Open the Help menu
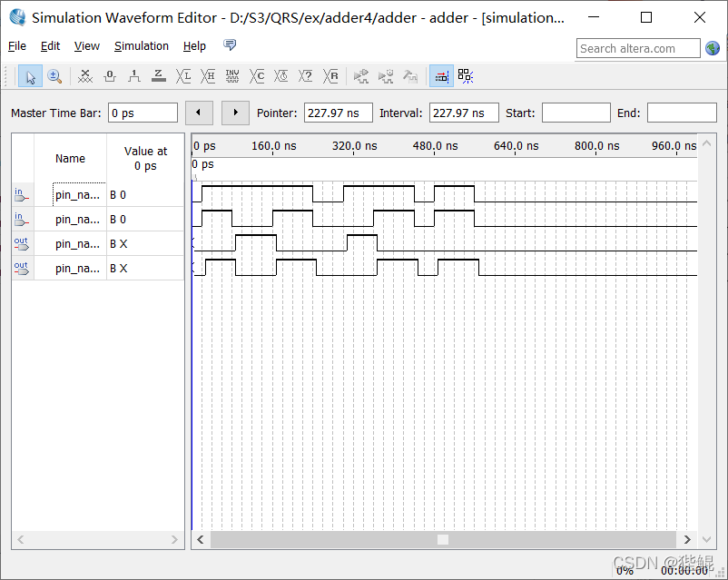The image size is (728, 580). (194, 46)
